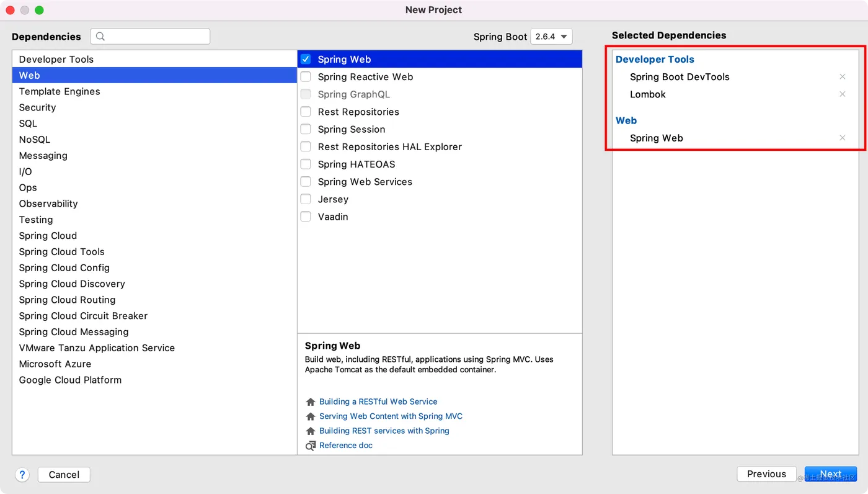Select the Spring Cloud Messaging category
Image resolution: width=868 pixels, height=494 pixels.
pyautogui.click(x=154, y=332)
